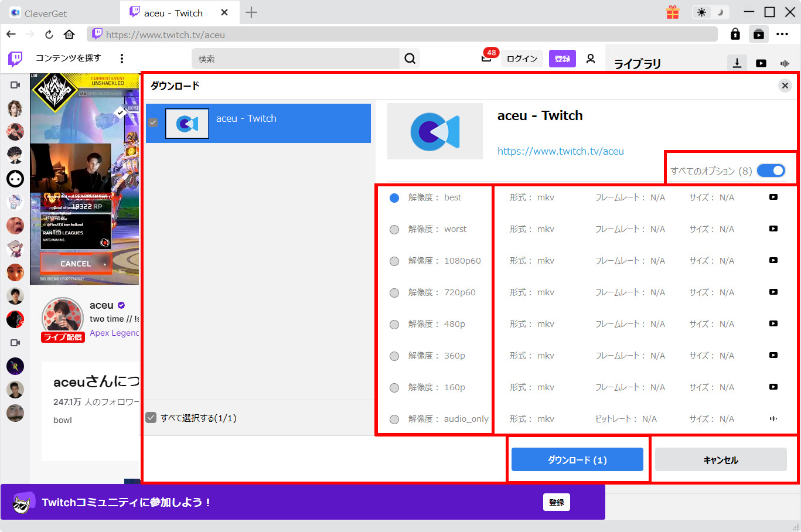This screenshot has height=532, width=801.
Task: Click the blue ダウンロード (1) button
Action: (577, 459)
